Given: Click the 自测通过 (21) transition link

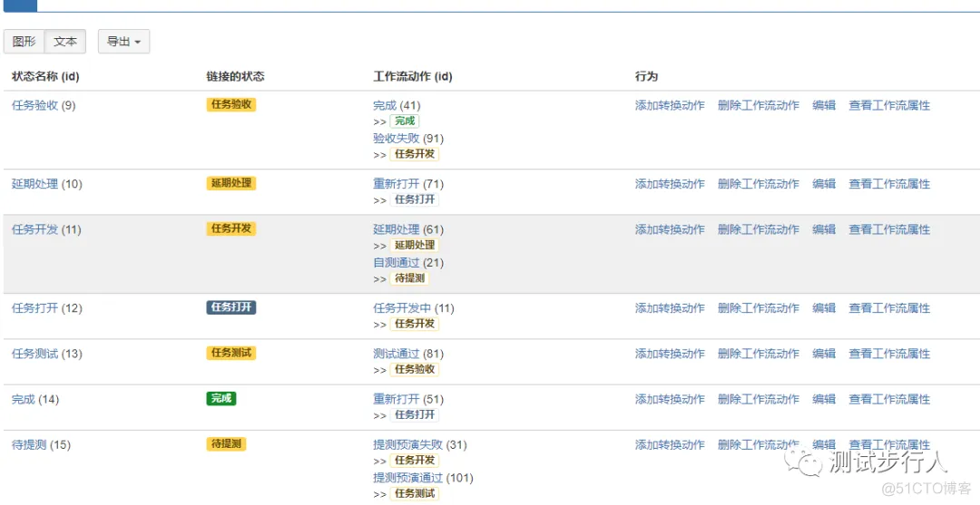Looking at the screenshot, I should pos(408,263).
